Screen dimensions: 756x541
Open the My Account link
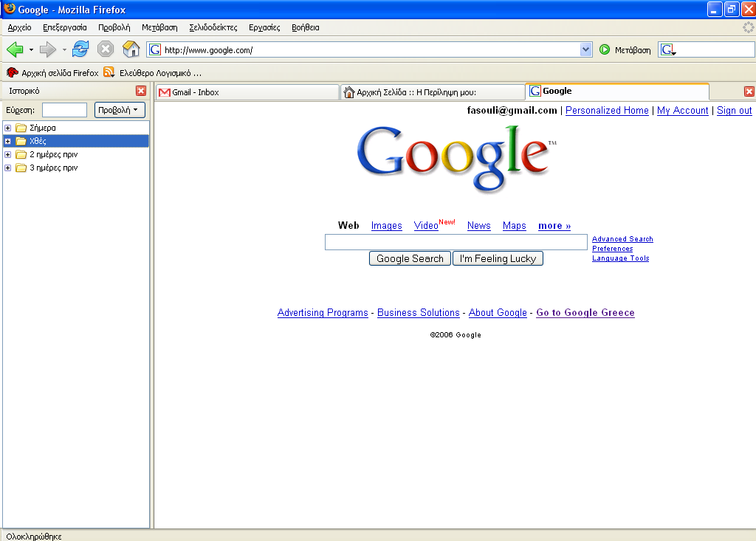click(x=683, y=111)
